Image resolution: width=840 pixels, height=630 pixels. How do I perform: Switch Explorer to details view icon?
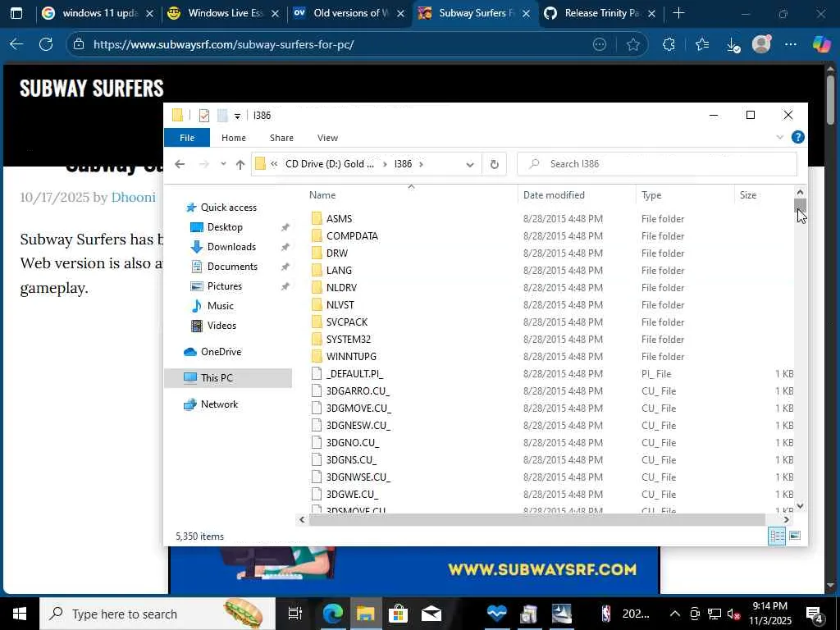777,536
